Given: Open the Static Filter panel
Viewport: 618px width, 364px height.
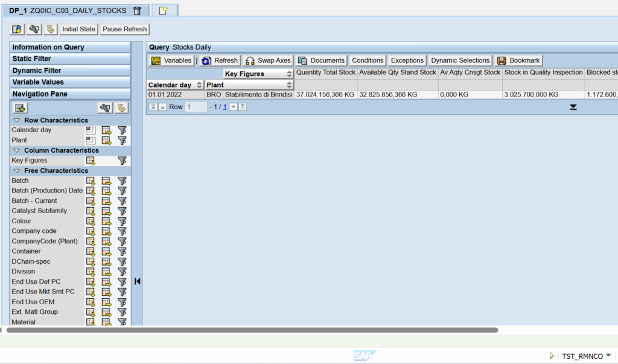Looking at the screenshot, I should click(69, 59).
